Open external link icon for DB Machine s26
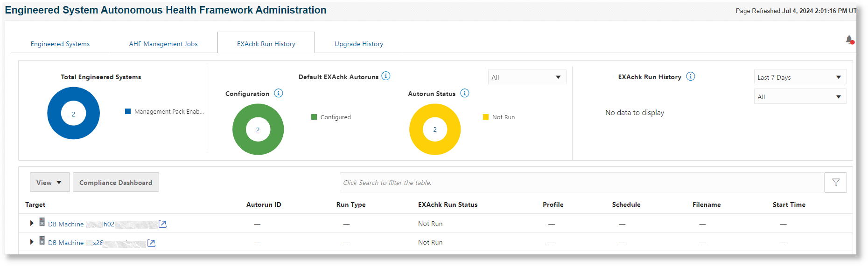The width and height of the screenshot is (868, 266). [x=151, y=243]
